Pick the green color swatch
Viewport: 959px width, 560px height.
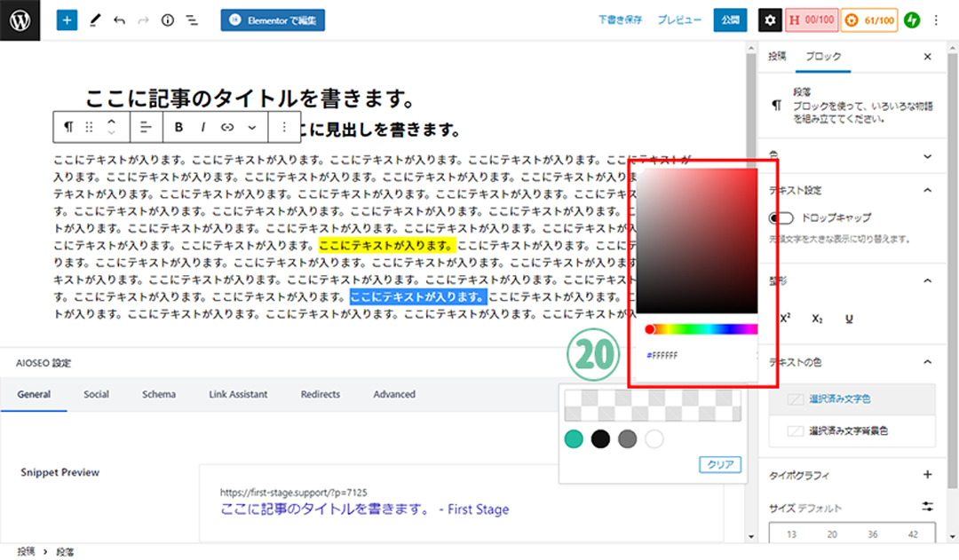pyautogui.click(x=574, y=438)
